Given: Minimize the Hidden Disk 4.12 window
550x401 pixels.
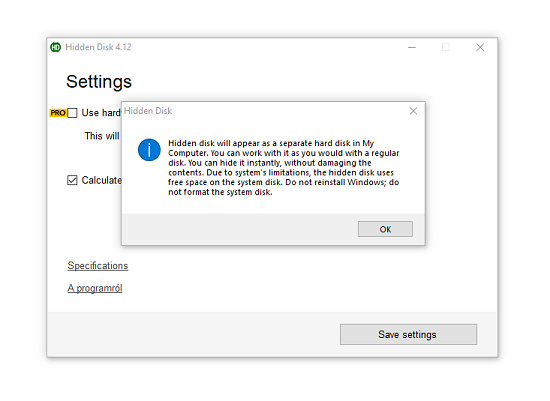Looking at the screenshot, I should coord(412,47).
